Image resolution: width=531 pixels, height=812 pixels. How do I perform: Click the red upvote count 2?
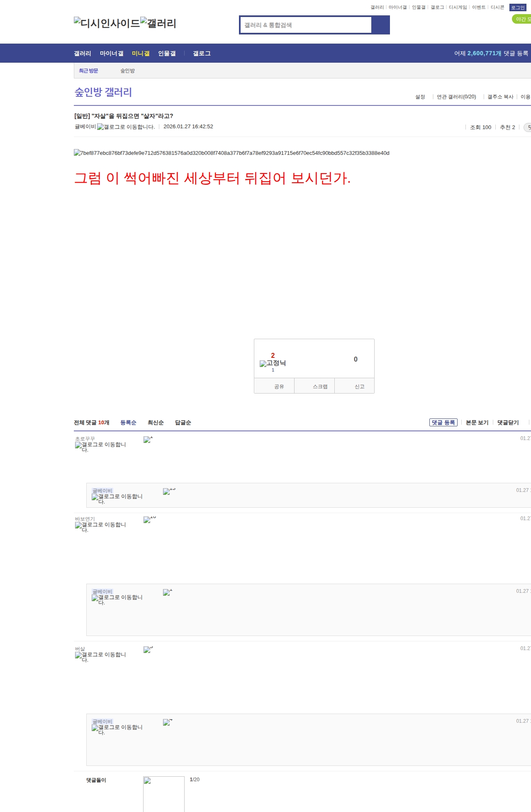coord(273,355)
